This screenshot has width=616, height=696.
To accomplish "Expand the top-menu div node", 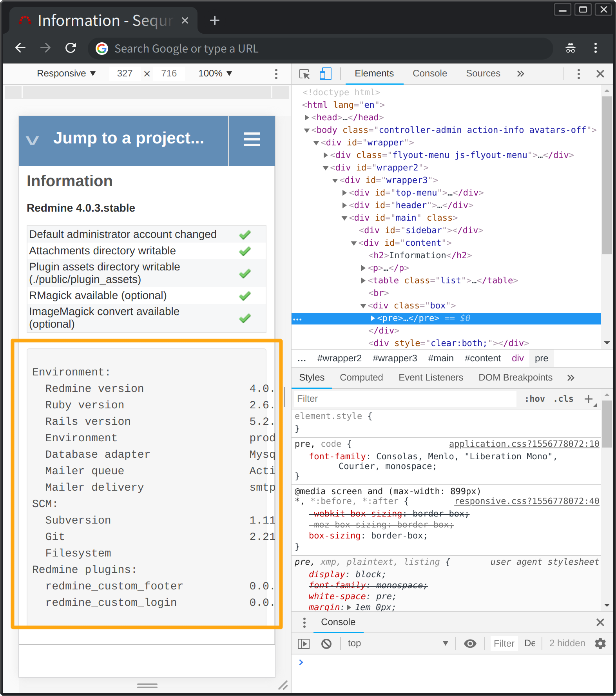I will [344, 193].
